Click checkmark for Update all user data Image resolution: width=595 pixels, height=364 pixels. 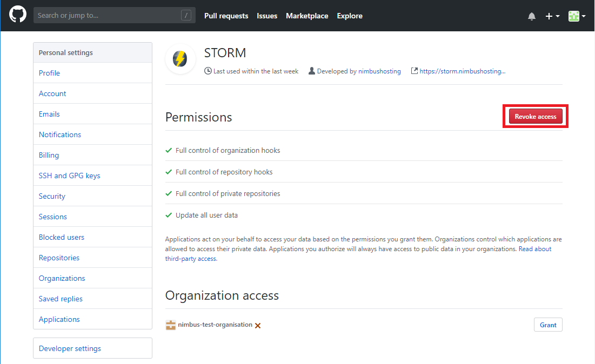169,215
